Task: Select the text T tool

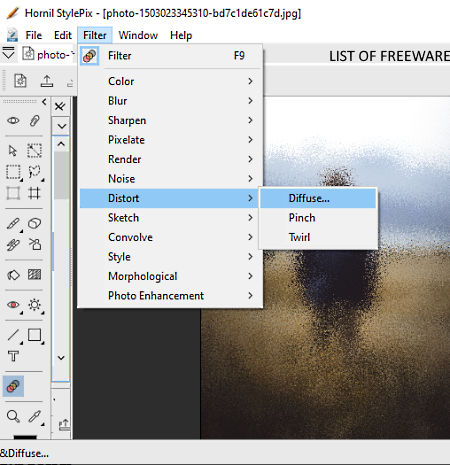Action: (x=13, y=356)
